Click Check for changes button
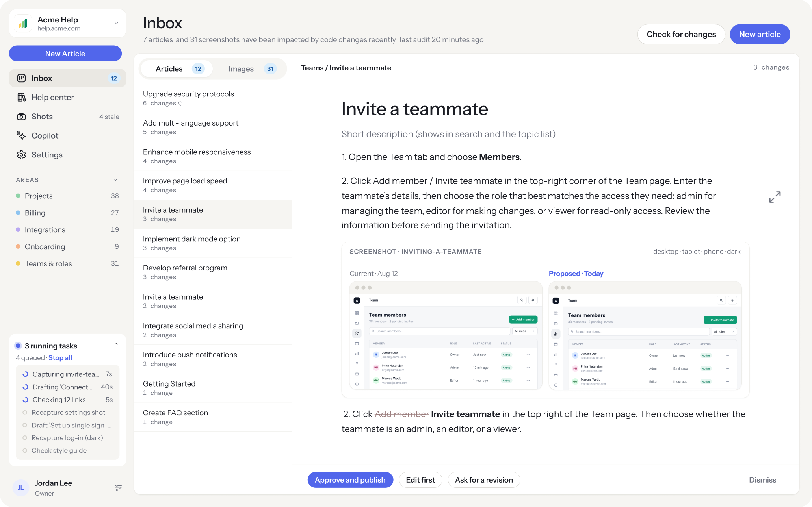 (x=681, y=34)
